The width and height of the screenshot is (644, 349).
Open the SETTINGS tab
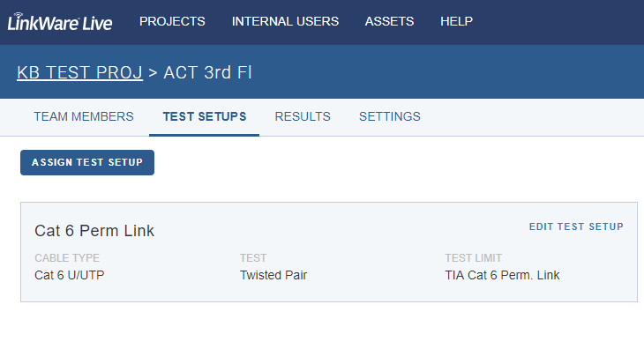[390, 116]
